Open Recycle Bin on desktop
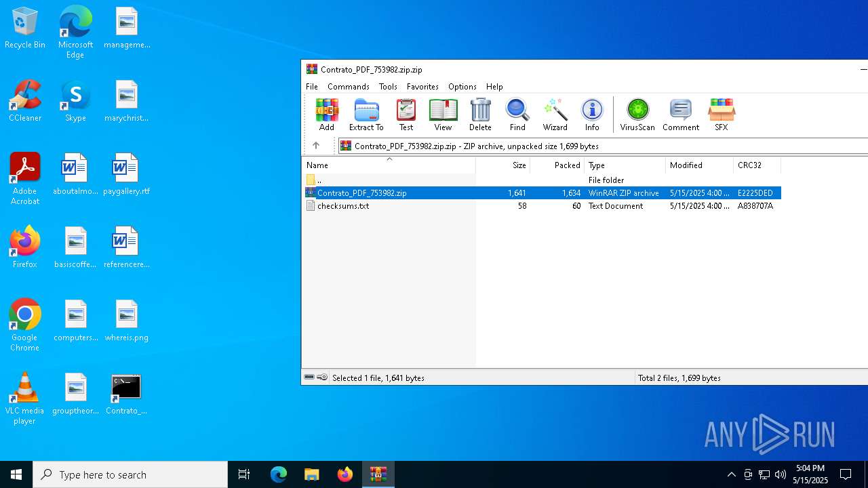Image resolution: width=868 pixels, height=488 pixels. (25, 28)
